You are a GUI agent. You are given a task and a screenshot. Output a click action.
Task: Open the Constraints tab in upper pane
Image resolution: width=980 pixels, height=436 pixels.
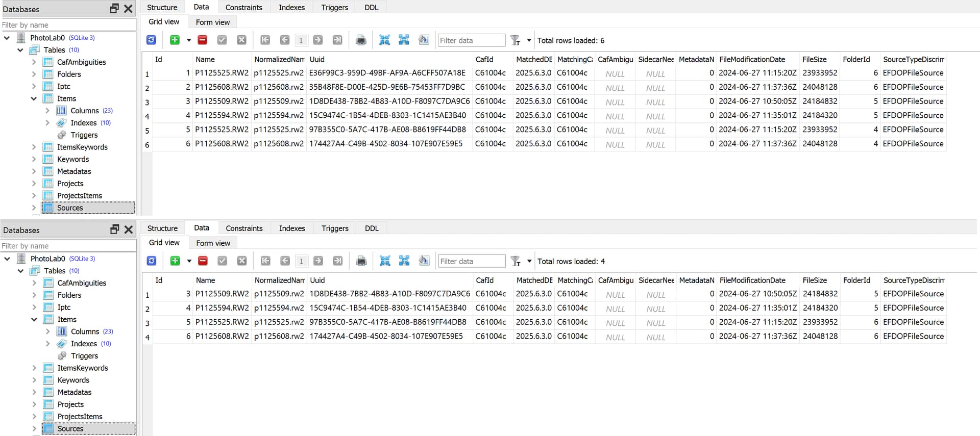[244, 7]
